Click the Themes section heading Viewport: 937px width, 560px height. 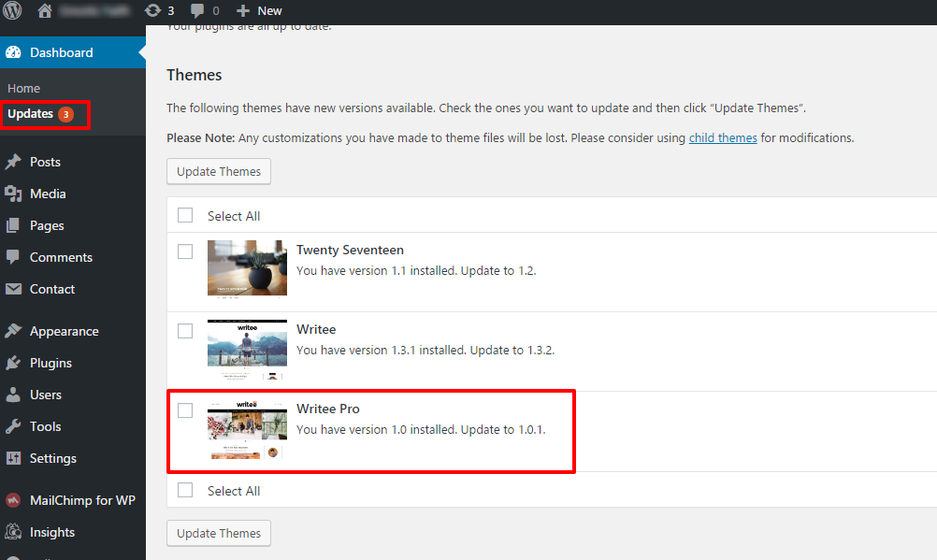point(195,75)
